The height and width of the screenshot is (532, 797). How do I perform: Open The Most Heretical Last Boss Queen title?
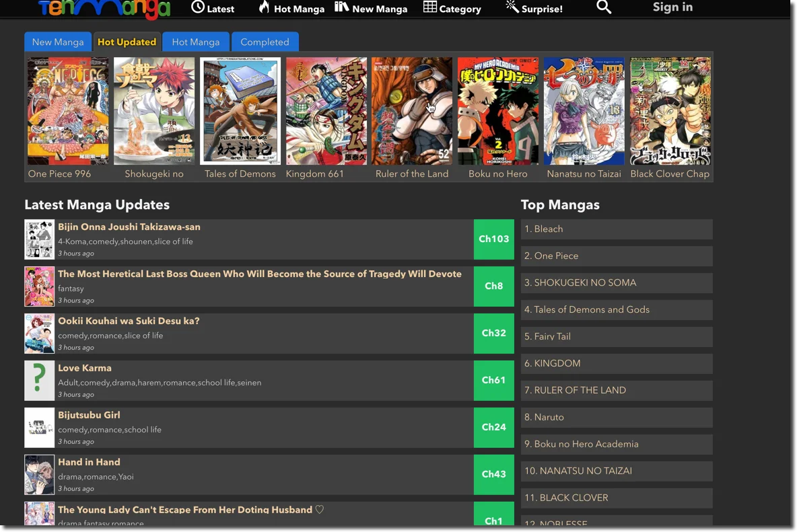[260, 274]
